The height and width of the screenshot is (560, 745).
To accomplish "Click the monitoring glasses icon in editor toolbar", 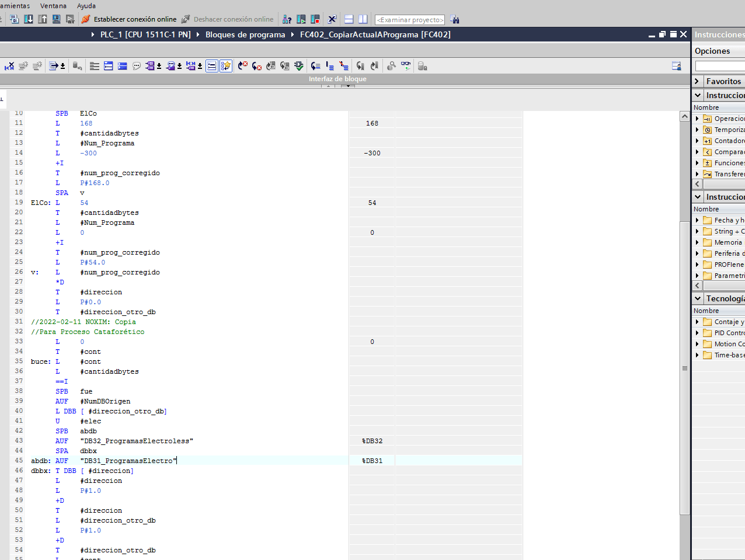I will (x=405, y=66).
